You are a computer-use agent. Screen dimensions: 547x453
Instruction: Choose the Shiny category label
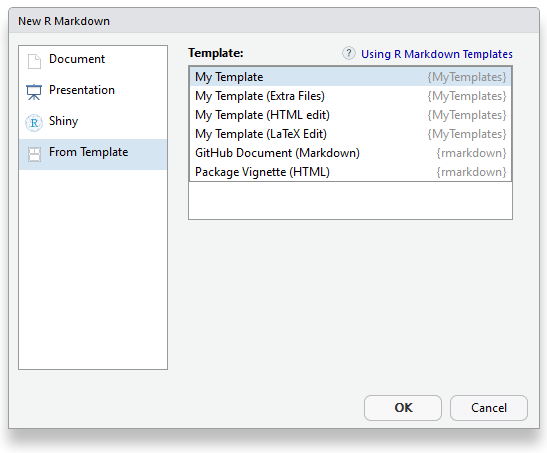click(63, 121)
